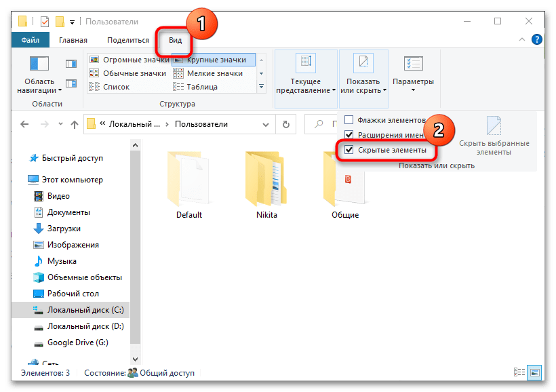Viewport: 556px width, 392px height.
Task: Expand the Параметры dropdown arrow
Action: click(413, 90)
